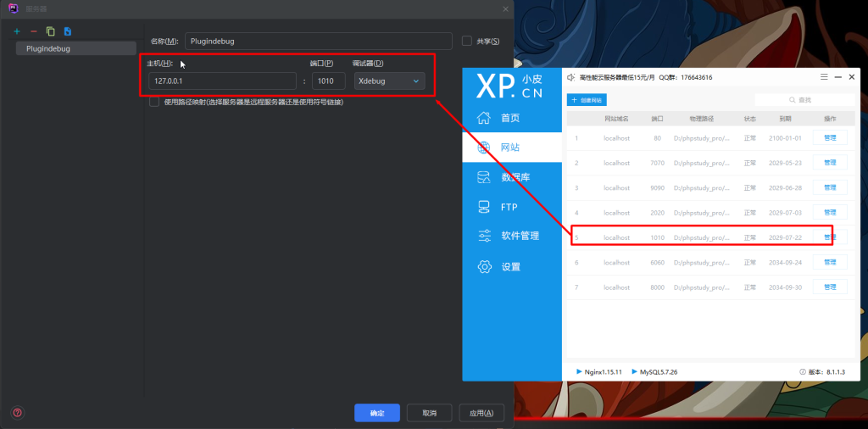Click Manage button for port 6060 site
The width and height of the screenshot is (868, 429).
coord(830,262)
